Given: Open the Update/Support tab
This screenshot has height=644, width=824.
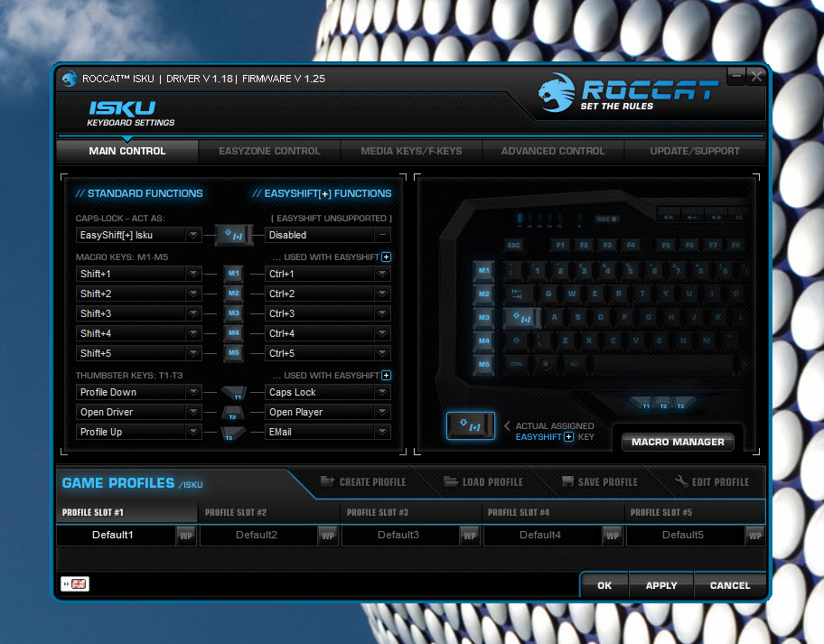Looking at the screenshot, I should coord(695,151).
